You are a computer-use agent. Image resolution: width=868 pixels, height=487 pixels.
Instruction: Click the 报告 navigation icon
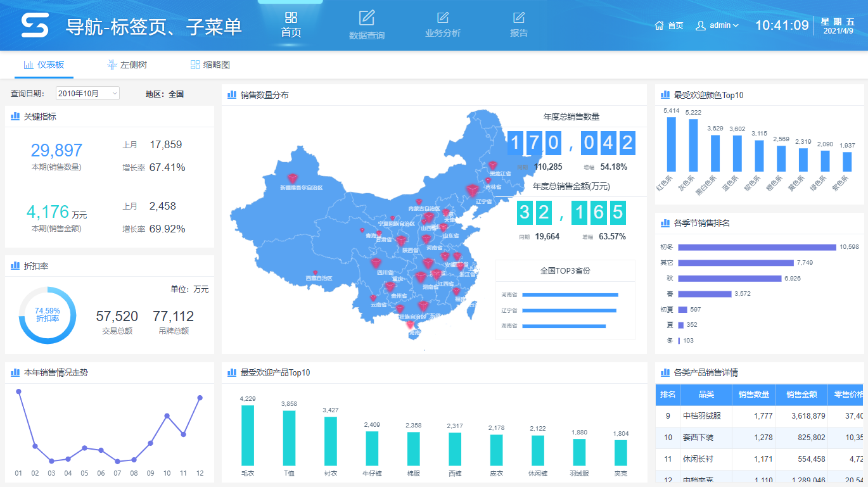pyautogui.click(x=519, y=17)
